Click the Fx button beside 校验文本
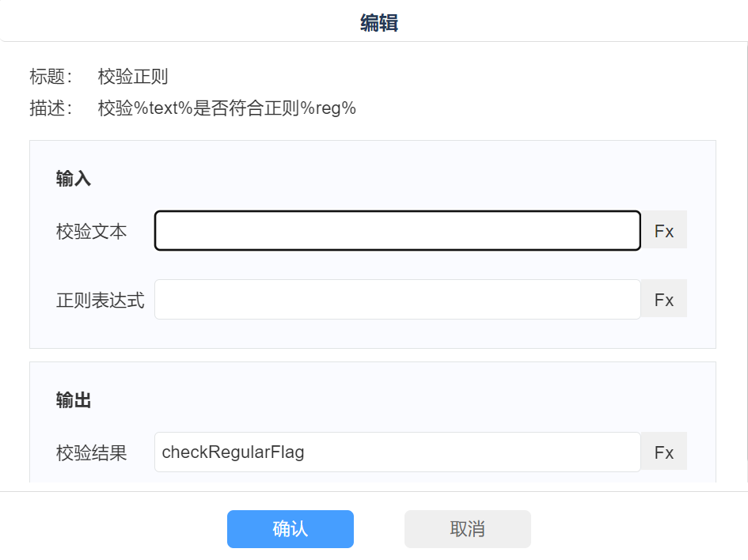 click(663, 231)
